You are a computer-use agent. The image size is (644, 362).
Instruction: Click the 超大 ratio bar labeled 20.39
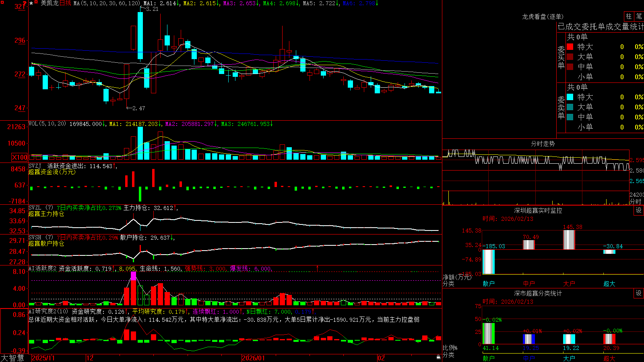click(609, 339)
